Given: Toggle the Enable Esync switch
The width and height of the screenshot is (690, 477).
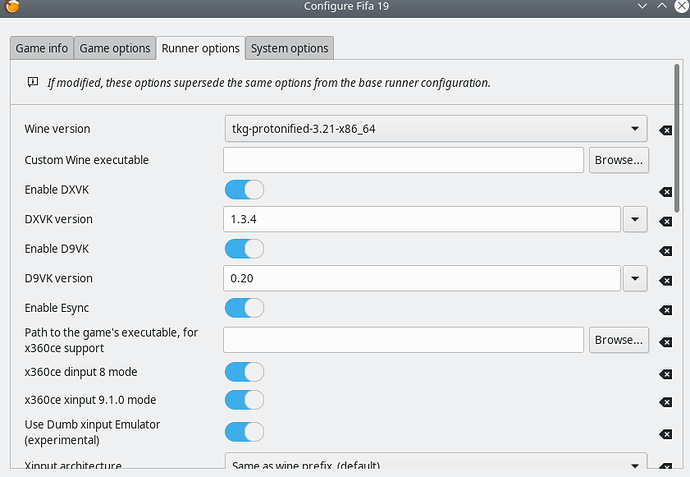Looking at the screenshot, I should [244, 308].
